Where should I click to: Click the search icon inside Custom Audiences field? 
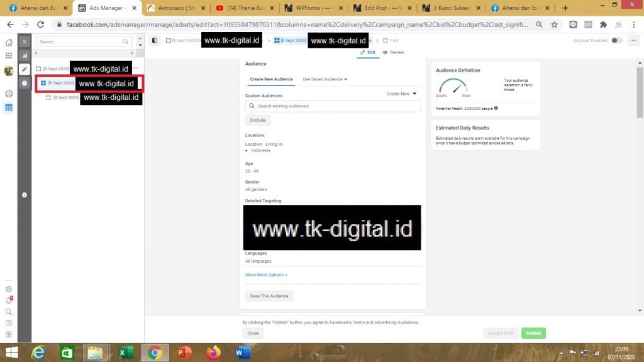tap(250, 106)
